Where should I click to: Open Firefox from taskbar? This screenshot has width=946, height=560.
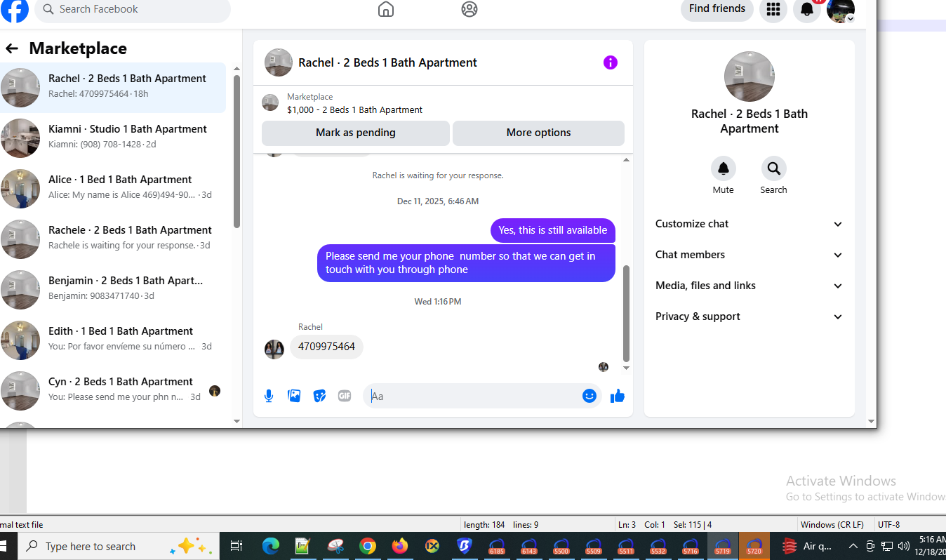[400, 546]
